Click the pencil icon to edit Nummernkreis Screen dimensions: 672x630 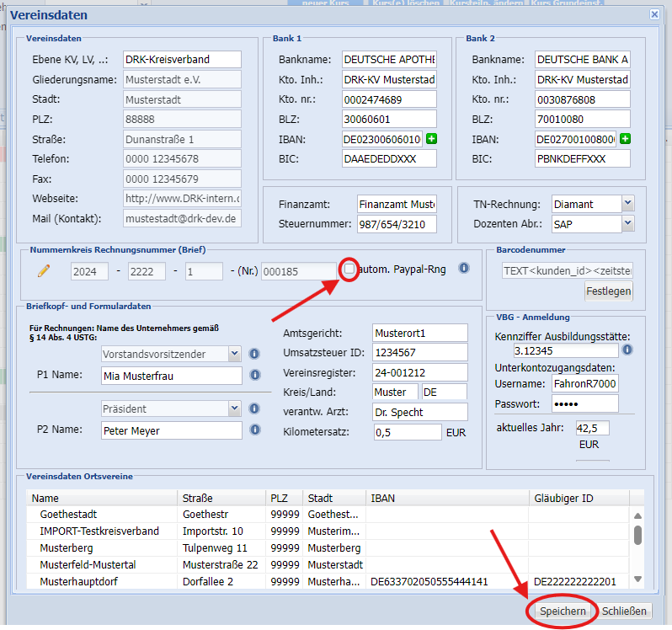point(44,270)
